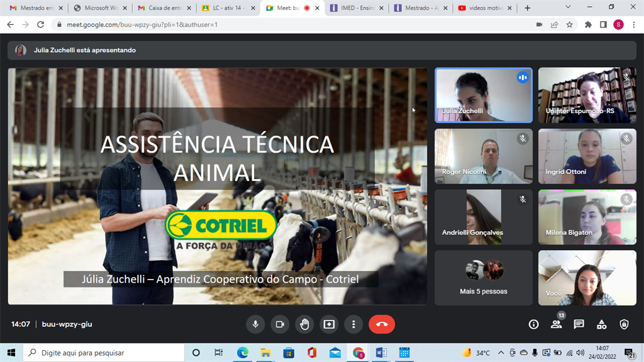
Task: Open a new browser tab
Action: pyautogui.click(x=528, y=8)
